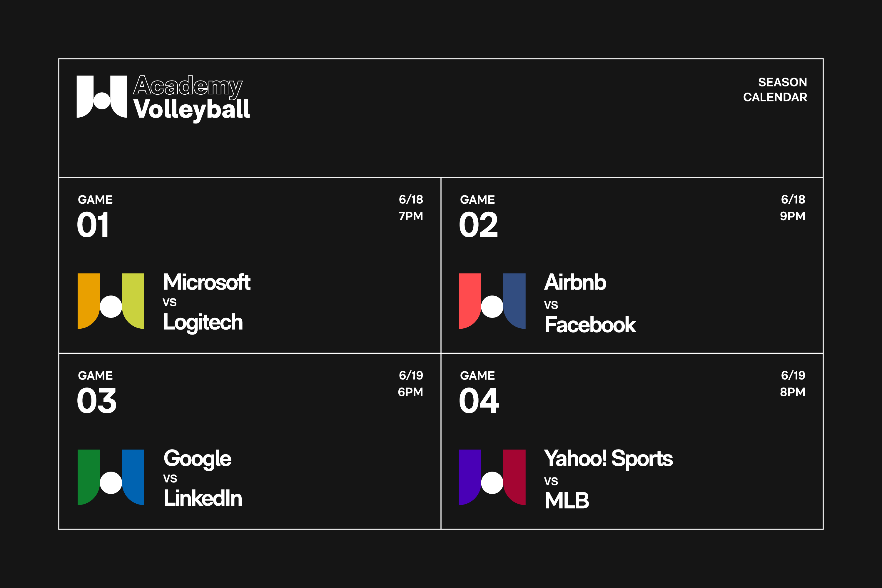Click the orange and yellow Game 01 emblem
This screenshot has width=882, height=588.
click(111, 301)
